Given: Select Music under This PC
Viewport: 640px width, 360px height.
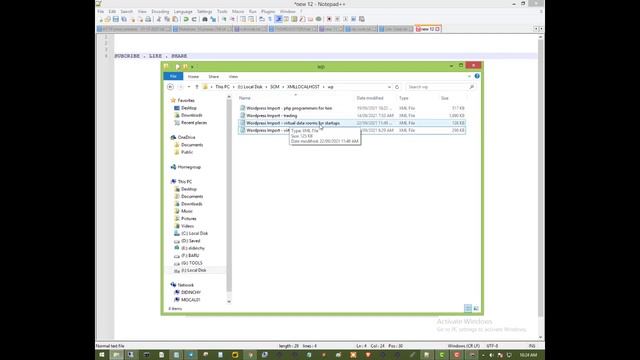Looking at the screenshot, I should point(187,211).
